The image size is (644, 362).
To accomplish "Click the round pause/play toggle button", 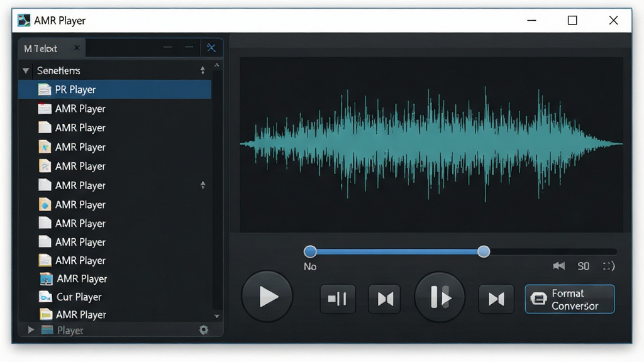I will coord(440,297).
